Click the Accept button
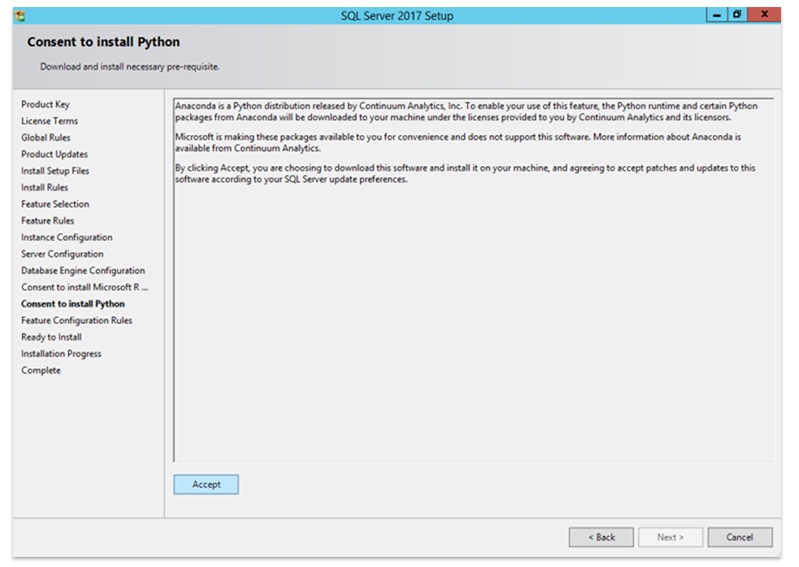 click(x=206, y=484)
